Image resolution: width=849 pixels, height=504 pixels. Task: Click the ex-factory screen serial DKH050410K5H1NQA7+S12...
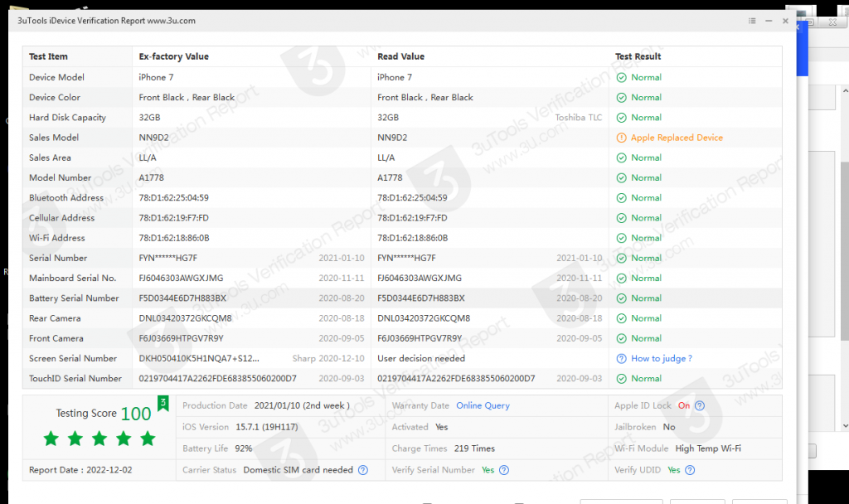(x=199, y=358)
